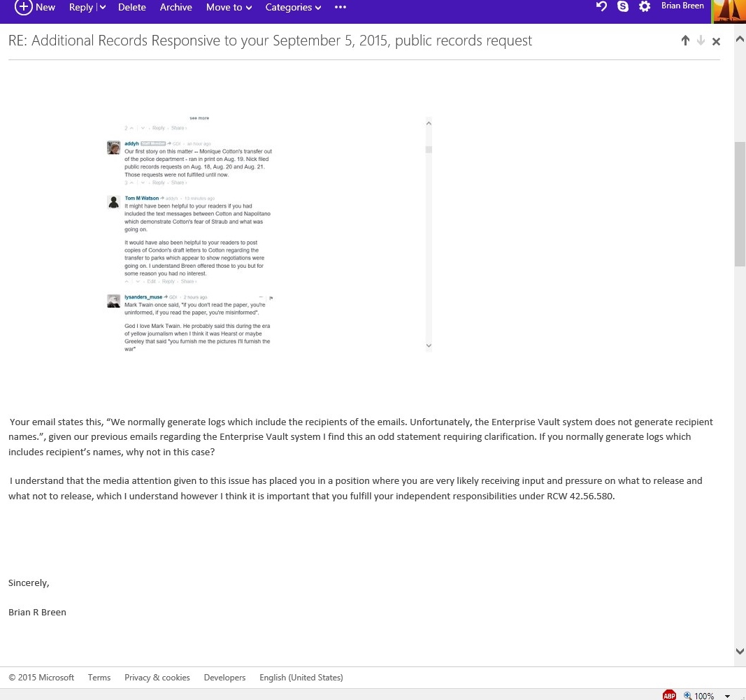Expand the Categories dropdown

pos(293,7)
